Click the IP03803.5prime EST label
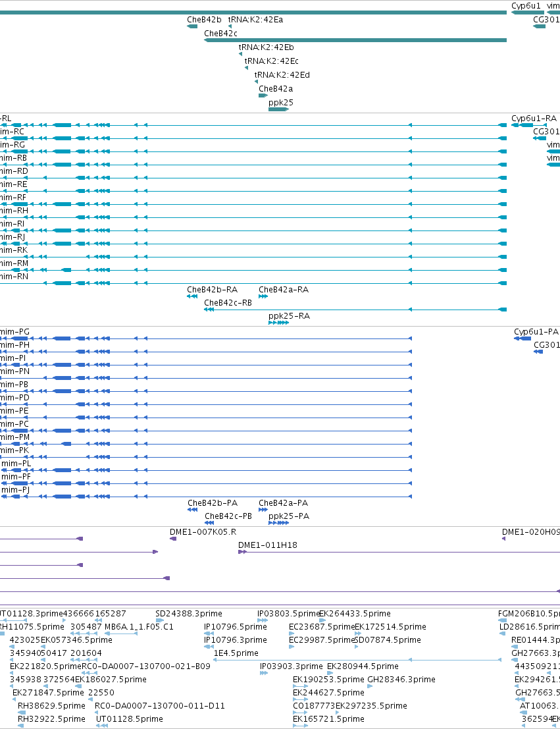 point(288,614)
